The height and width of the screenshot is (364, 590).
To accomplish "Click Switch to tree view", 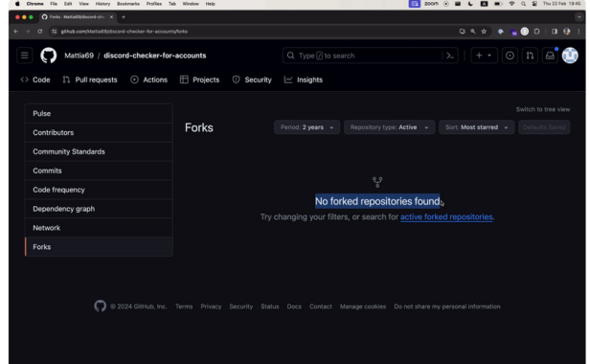I will tap(542, 109).
